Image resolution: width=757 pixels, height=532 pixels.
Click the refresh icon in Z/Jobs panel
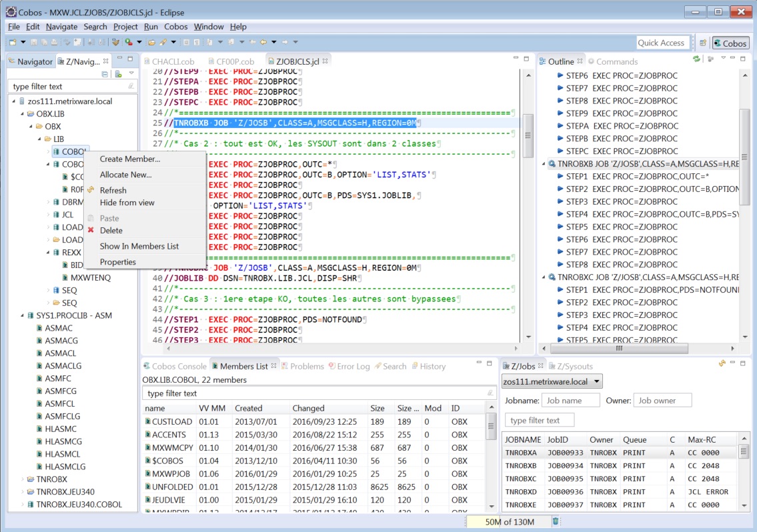(722, 363)
